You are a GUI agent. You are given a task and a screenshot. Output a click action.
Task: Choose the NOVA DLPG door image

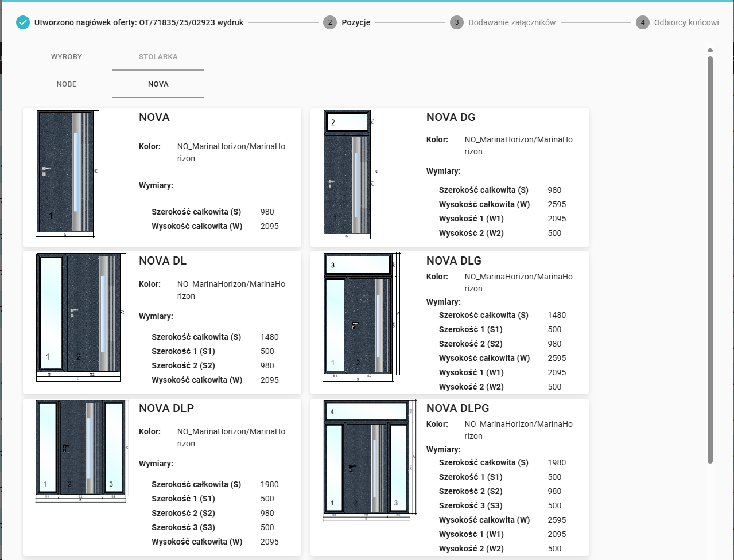click(x=367, y=459)
